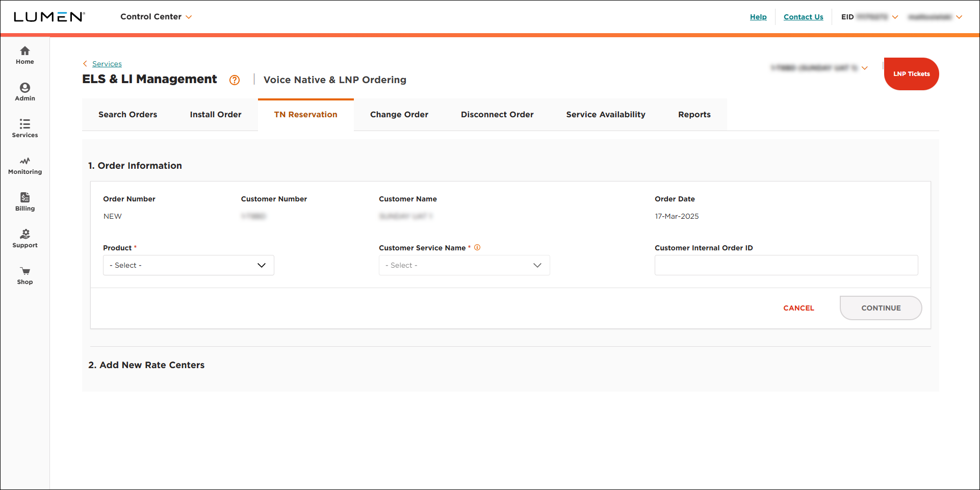Select the TN Reservation tab

tap(306, 115)
